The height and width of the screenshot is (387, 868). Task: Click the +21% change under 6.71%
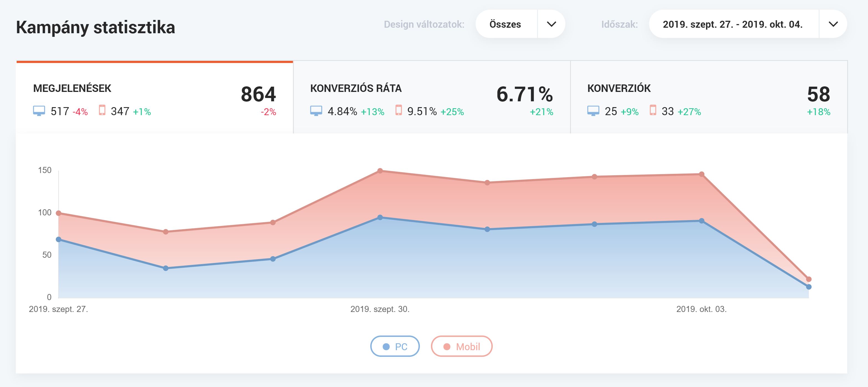(542, 112)
